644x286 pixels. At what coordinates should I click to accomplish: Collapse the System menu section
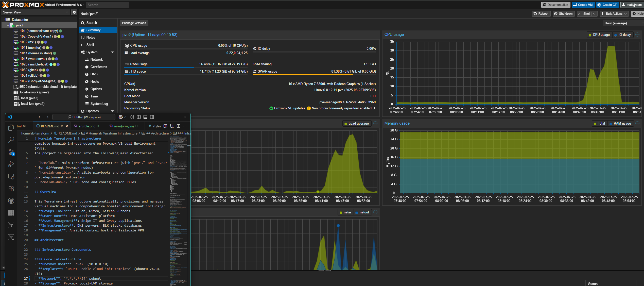112,52
